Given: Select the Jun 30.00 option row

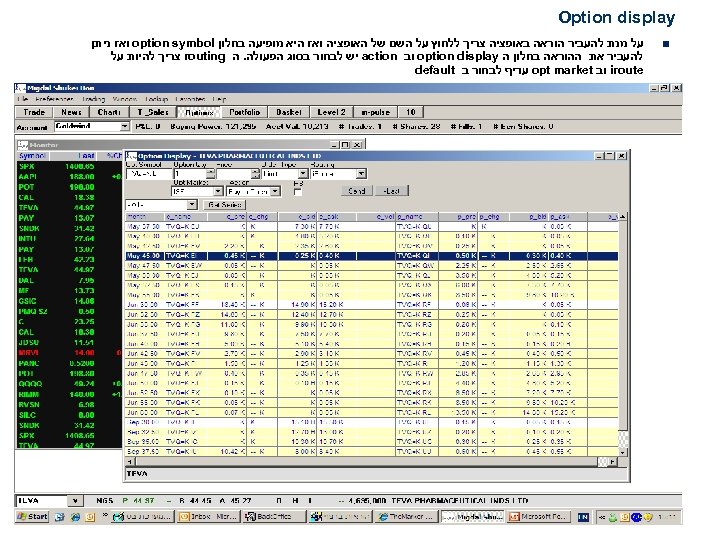Looking at the screenshot, I should 372,304.
